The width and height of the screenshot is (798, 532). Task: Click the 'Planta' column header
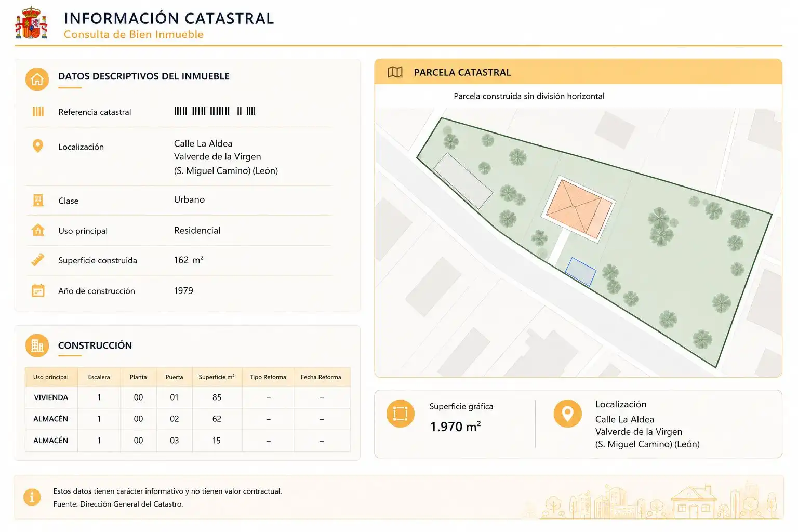pos(138,377)
